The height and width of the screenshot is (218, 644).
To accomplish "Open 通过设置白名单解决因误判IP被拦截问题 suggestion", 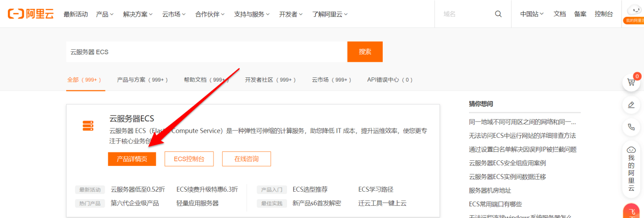I will click(523, 150).
